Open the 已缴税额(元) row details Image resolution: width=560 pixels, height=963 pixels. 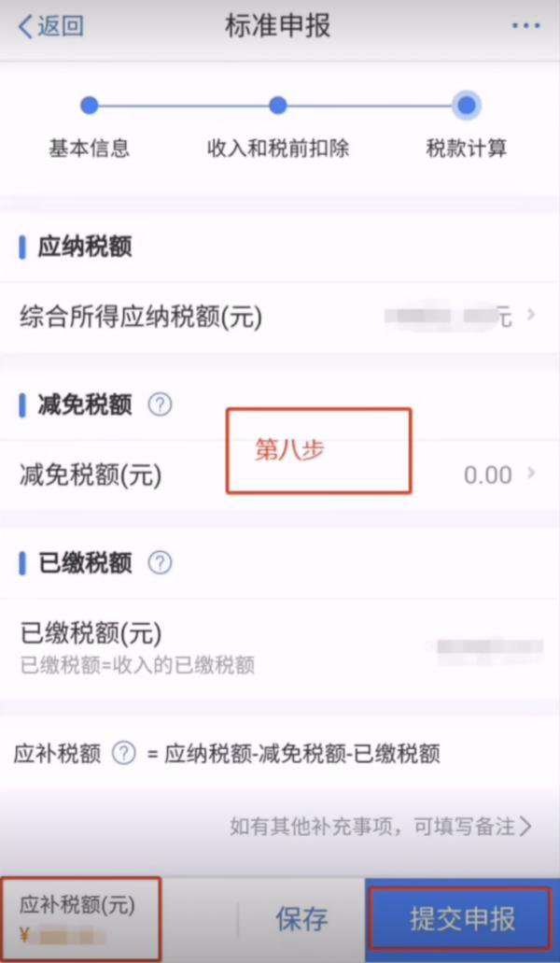tap(280, 648)
